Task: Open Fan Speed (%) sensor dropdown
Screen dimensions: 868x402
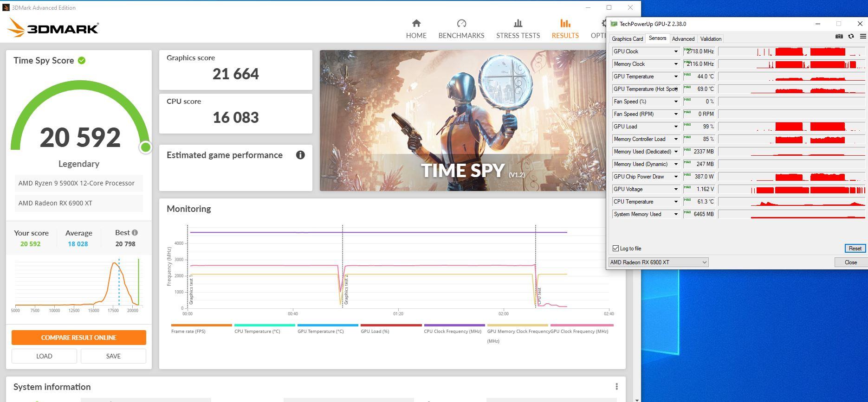Action: click(676, 102)
